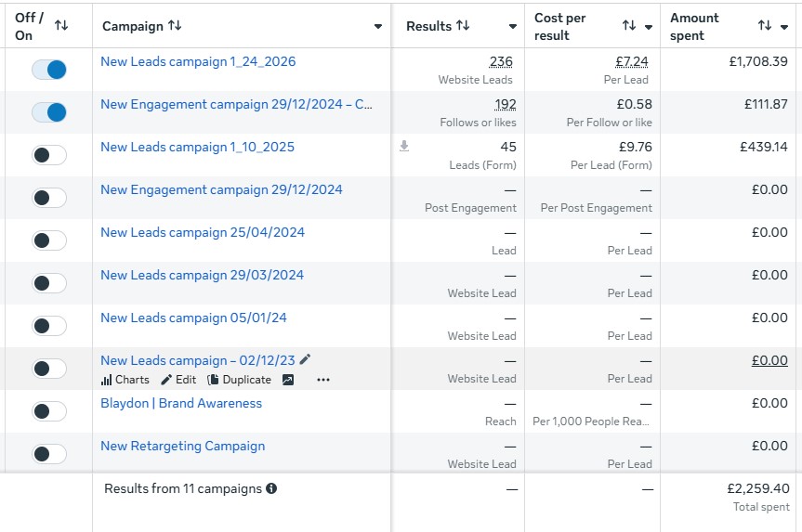
Task: Click the 192 Follows or likes result
Action: (505, 104)
